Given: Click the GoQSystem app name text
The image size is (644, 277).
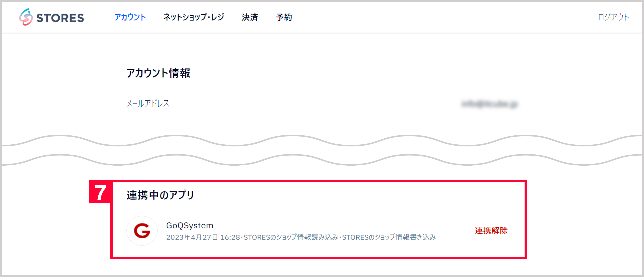Looking at the screenshot, I should pyautogui.click(x=190, y=226).
